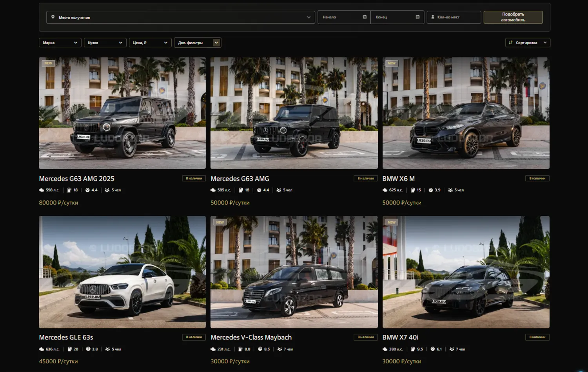Click the Кол-во мест seats count field
588x372 pixels.
tap(454, 17)
